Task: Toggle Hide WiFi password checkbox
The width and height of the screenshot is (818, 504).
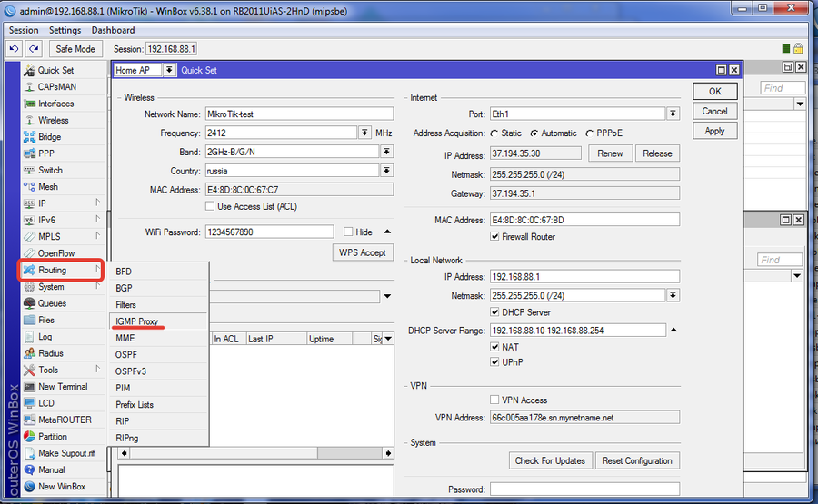Action: pyautogui.click(x=348, y=232)
